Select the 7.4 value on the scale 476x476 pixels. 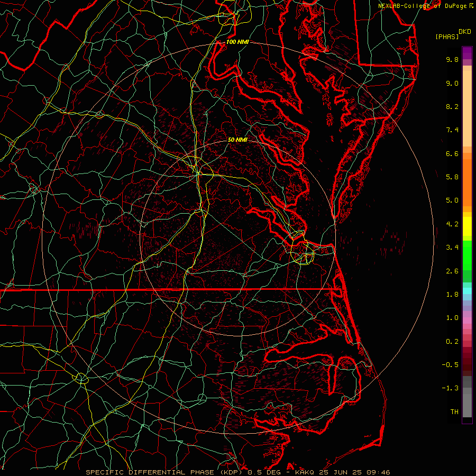pos(452,130)
